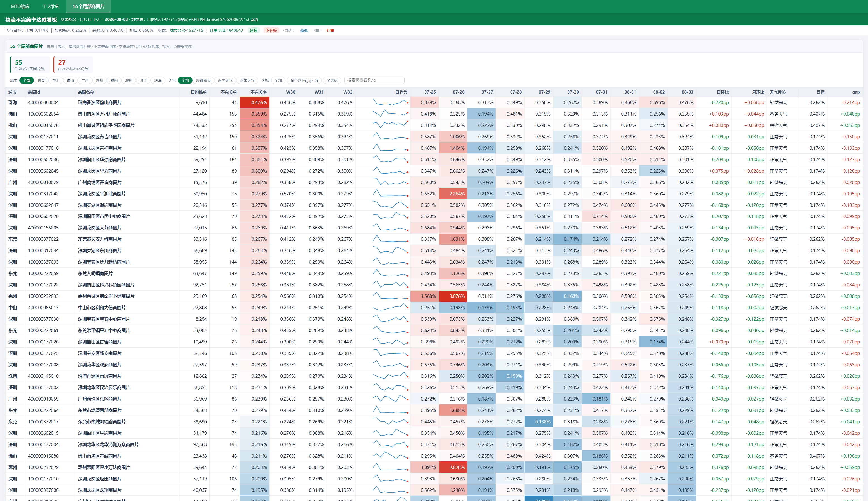Click 商圈id 400000010079

point(43,182)
